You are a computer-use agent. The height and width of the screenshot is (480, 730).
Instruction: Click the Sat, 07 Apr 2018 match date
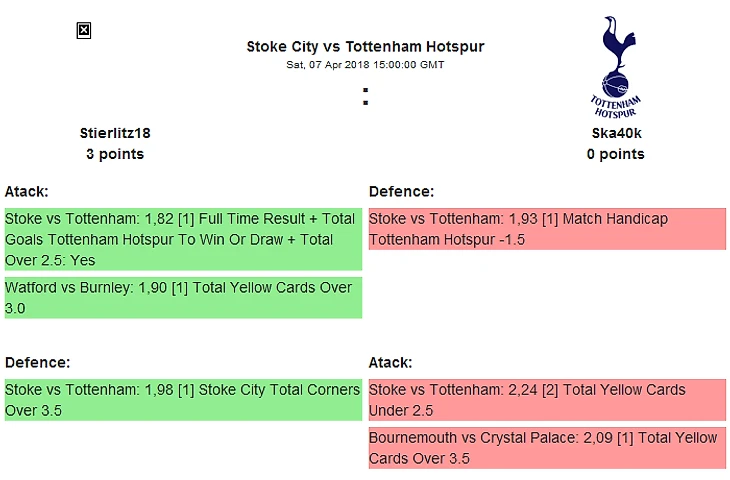click(365, 65)
